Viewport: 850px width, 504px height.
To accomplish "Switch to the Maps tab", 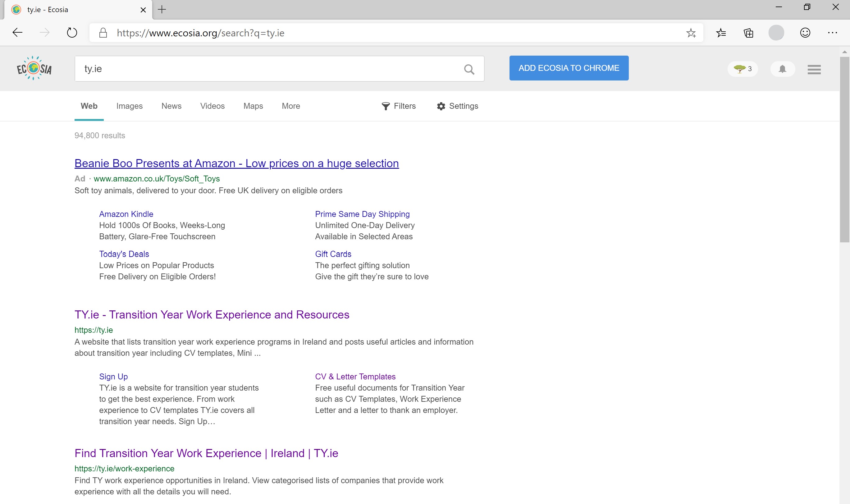I will click(253, 106).
